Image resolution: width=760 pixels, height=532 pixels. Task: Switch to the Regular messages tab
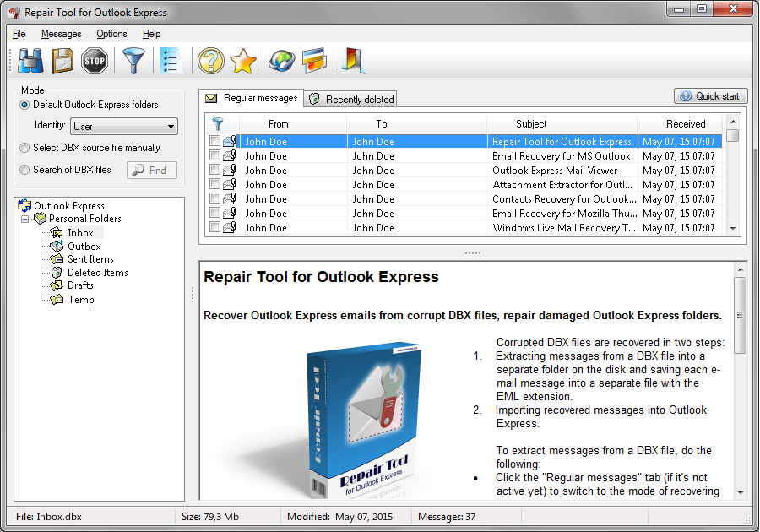tap(251, 98)
